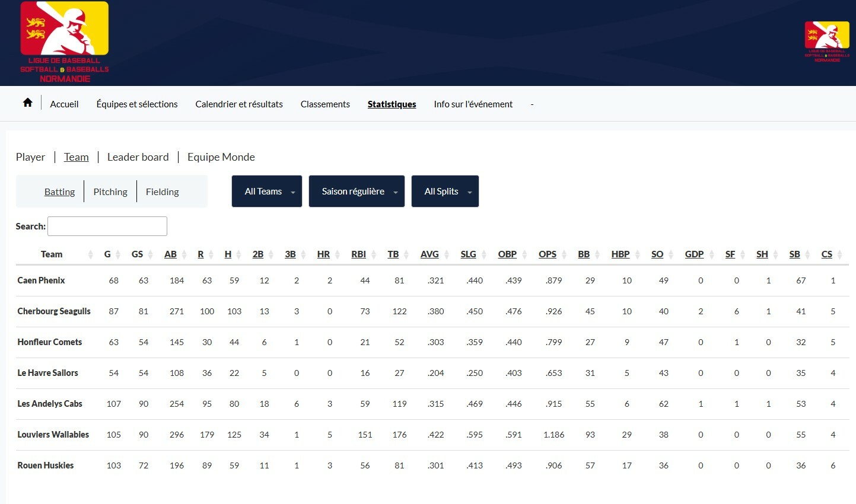Go to the Leader board view
856x504 pixels.
click(x=138, y=157)
